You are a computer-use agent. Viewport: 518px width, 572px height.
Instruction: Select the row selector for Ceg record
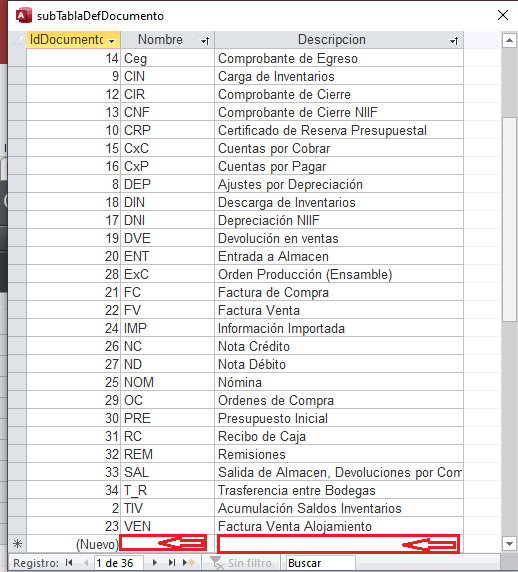[17, 58]
